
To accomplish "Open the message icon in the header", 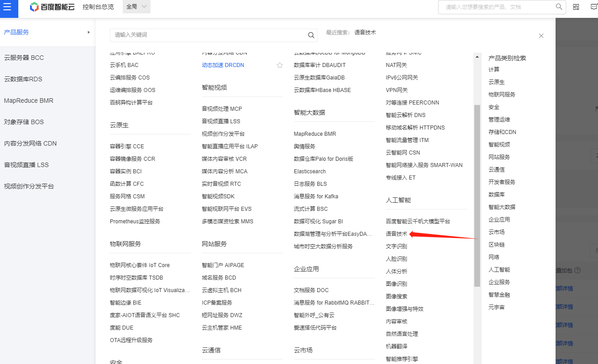I will click(x=594, y=7).
